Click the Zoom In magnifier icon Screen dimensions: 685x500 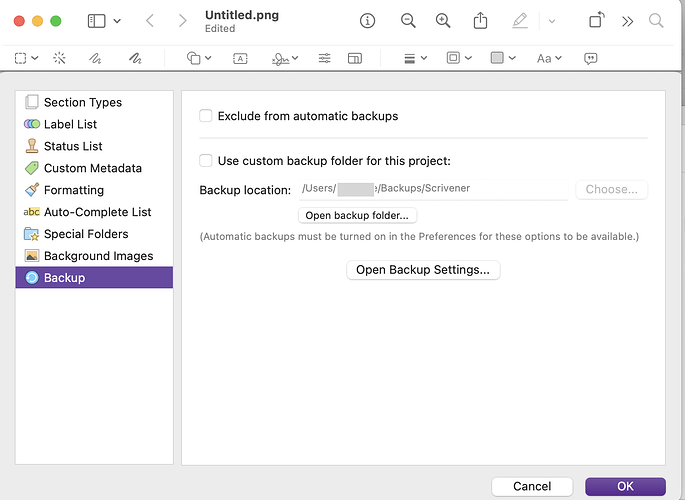443,21
